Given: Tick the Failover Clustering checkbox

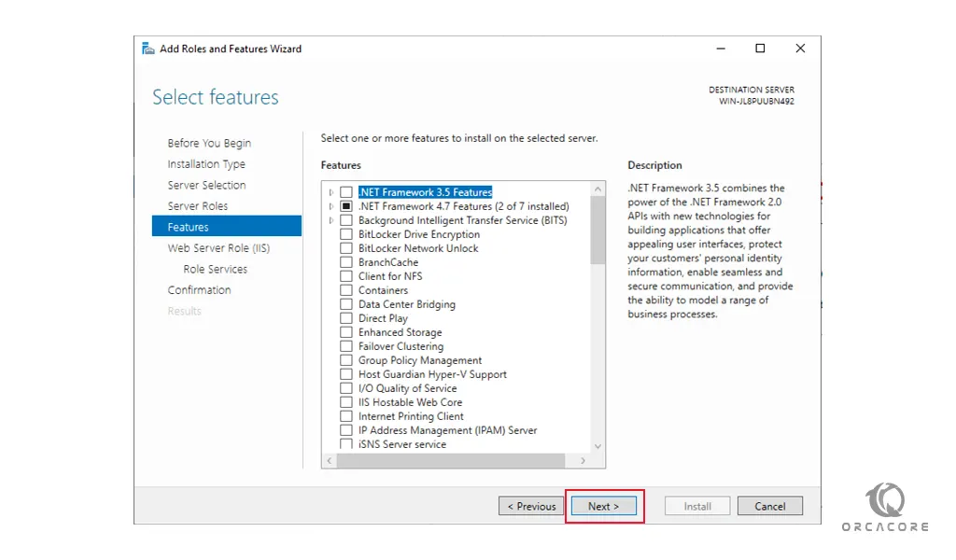Looking at the screenshot, I should point(345,346).
